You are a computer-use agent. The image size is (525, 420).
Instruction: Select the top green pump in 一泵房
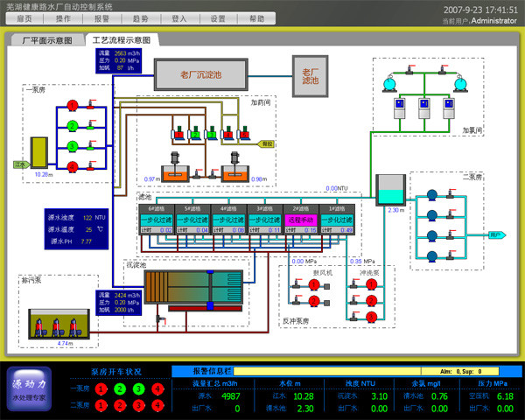click(x=73, y=109)
